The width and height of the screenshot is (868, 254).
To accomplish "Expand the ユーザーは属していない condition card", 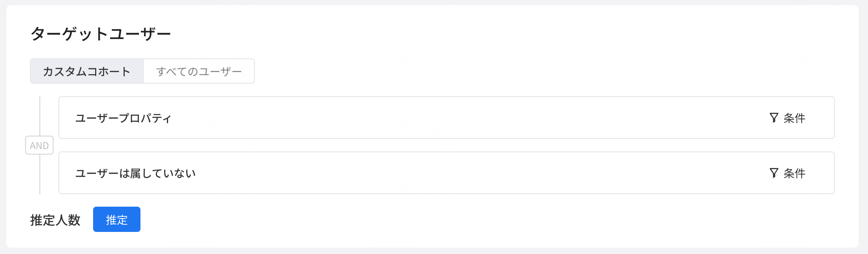I will coord(447,173).
